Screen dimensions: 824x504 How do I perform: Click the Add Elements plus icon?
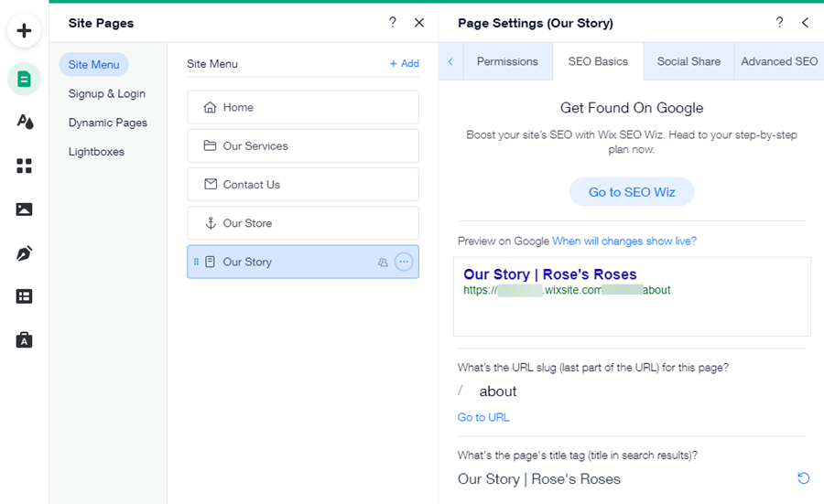25,31
